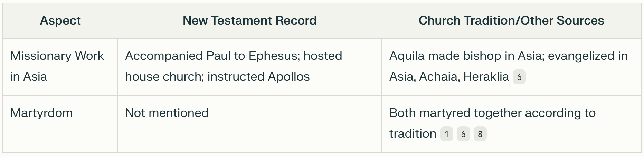Open citation 6 after Heraklia
The width and height of the screenshot is (644, 157).
click(x=519, y=77)
